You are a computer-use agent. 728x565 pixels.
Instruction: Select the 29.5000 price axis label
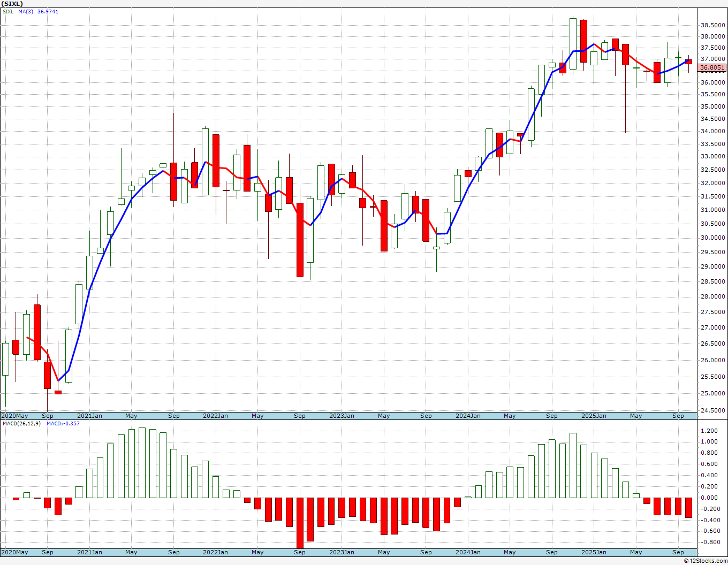pos(712,252)
